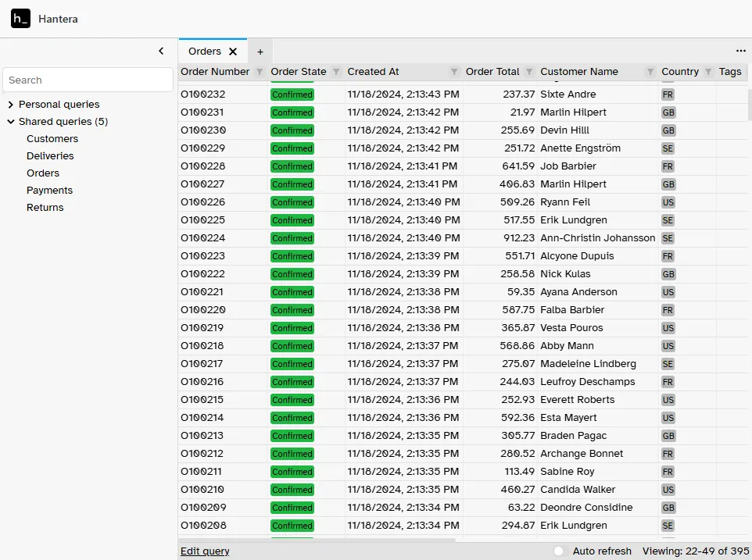Select the Orders tab
Viewport: 752px width, 560px height.
205,50
